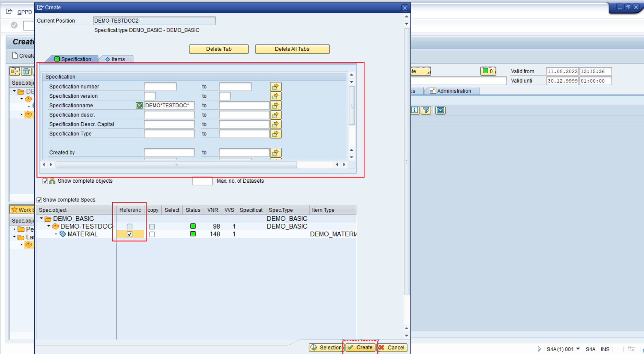Uncheck the Reference checkbox for MATERIAL
644x354 pixels.
(129, 234)
